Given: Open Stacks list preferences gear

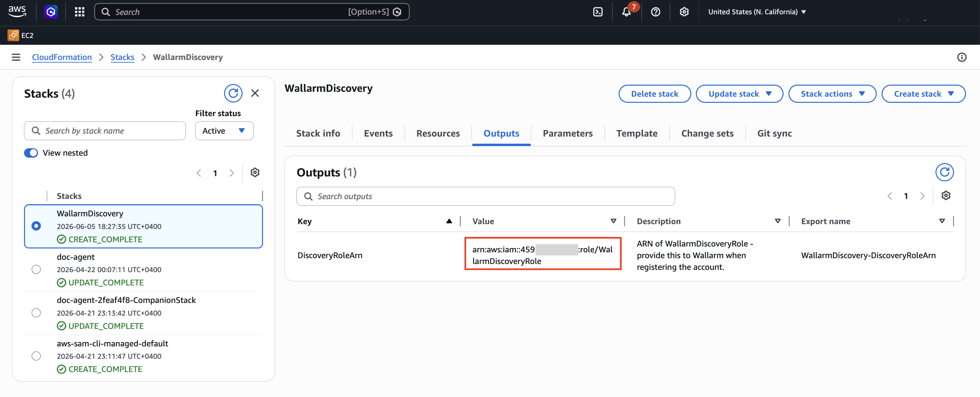Looking at the screenshot, I should tap(255, 173).
